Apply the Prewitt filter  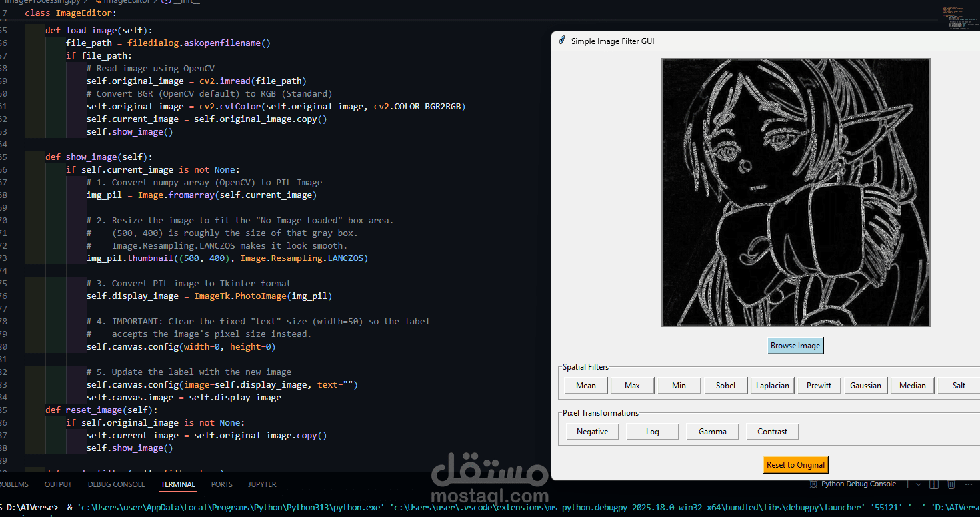[x=819, y=386]
